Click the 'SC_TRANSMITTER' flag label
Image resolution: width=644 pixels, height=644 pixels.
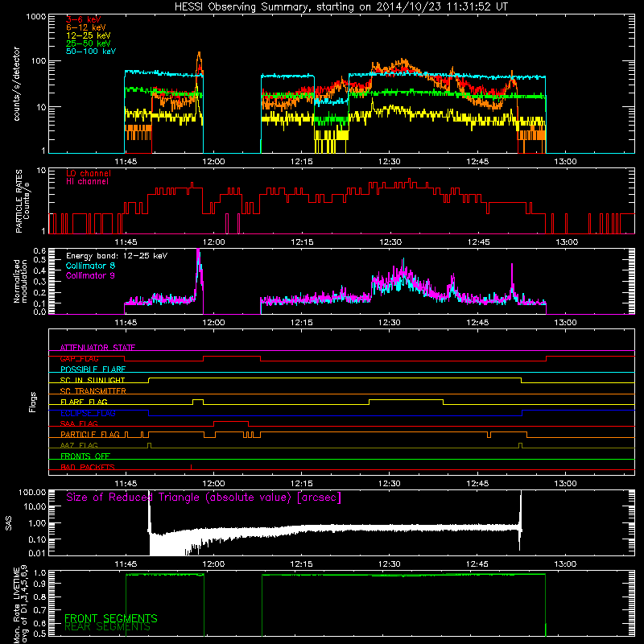[93, 391]
